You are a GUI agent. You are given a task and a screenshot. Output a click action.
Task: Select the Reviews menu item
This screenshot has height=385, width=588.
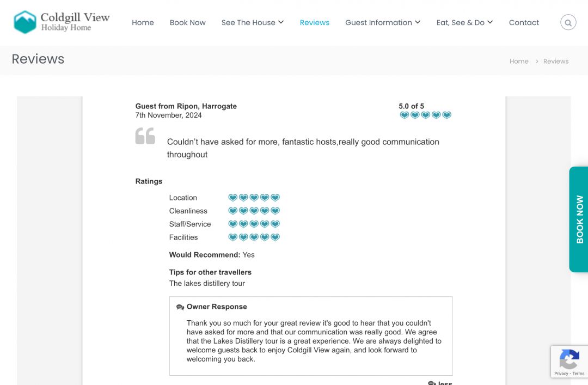pyautogui.click(x=315, y=22)
